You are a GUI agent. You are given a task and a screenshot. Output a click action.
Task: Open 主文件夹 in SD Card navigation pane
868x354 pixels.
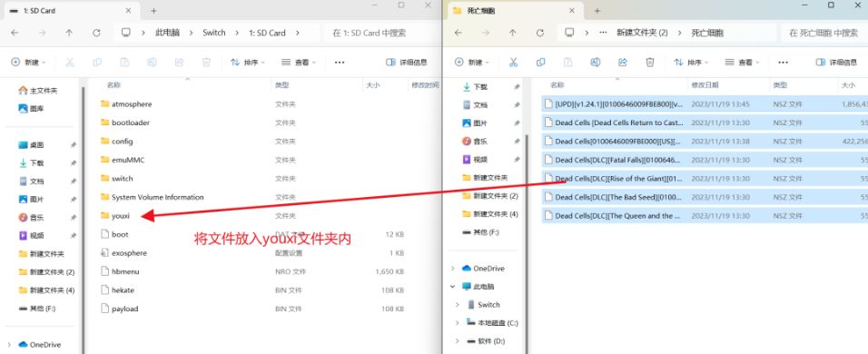[x=38, y=90]
